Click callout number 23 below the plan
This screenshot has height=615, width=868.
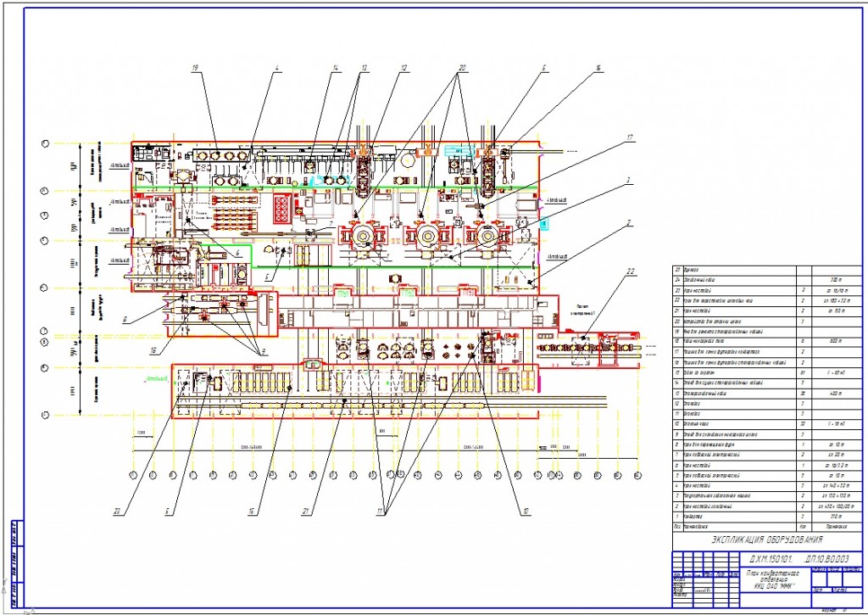point(116,512)
